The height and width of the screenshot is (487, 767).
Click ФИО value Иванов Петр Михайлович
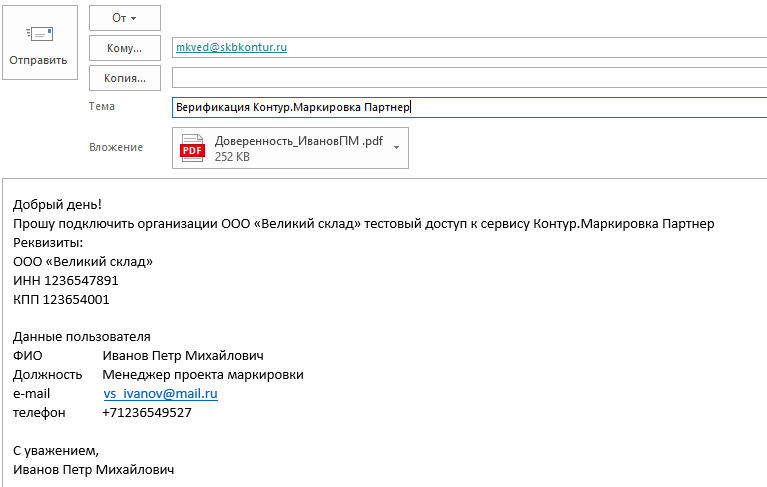click(183, 356)
